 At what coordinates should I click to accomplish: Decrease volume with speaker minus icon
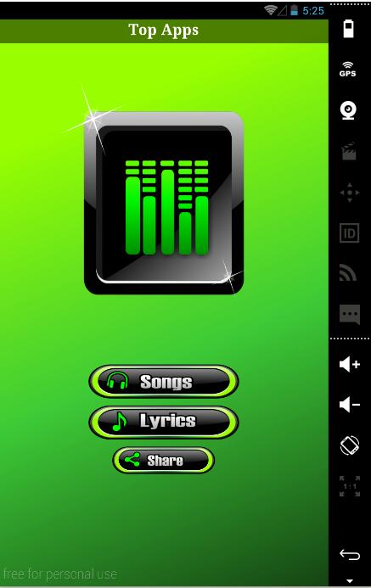[x=350, y=405]
